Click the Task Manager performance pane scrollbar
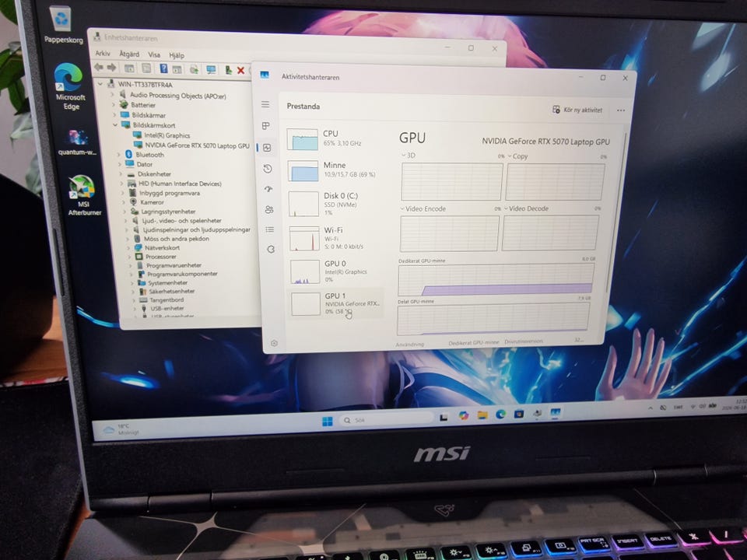This screenshot has width=747, height=560. 617,215
